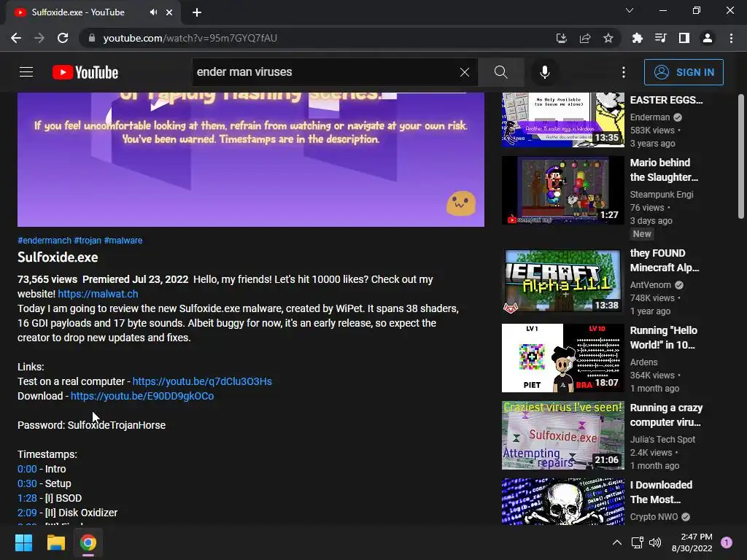This screenshot has width=747, height=560.
Task: Open the Download youtu.be link
Action: point(142,396)
